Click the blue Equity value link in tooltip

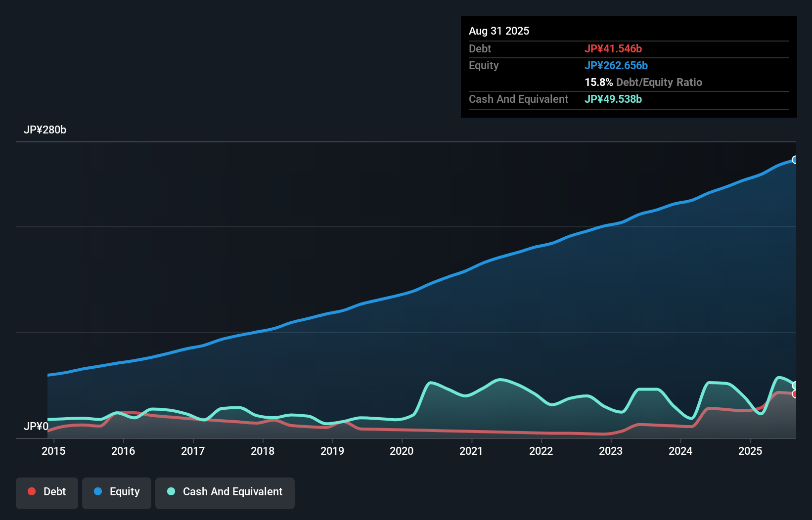(617, 65)
